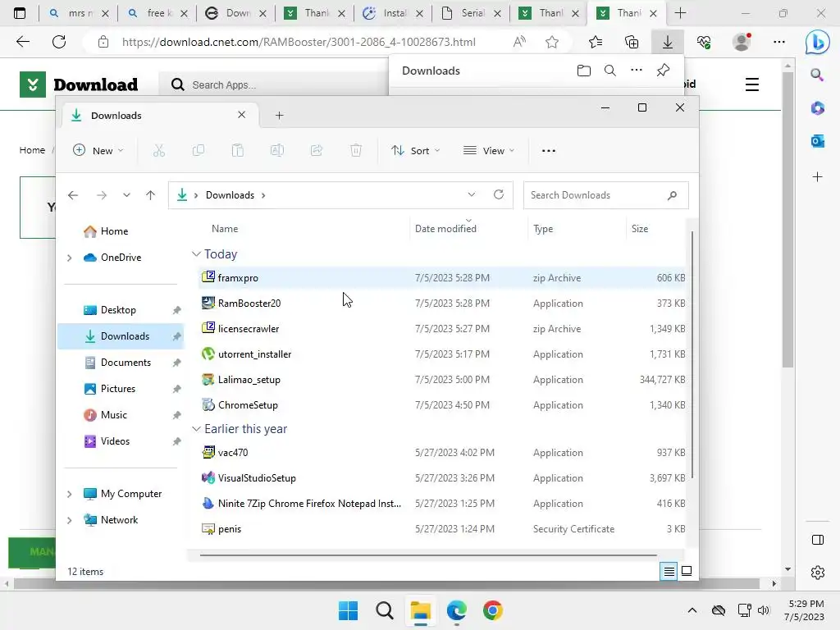Add a new File Explorer tab
Screen dimensions: 840x630
click(x=279, y=115)
